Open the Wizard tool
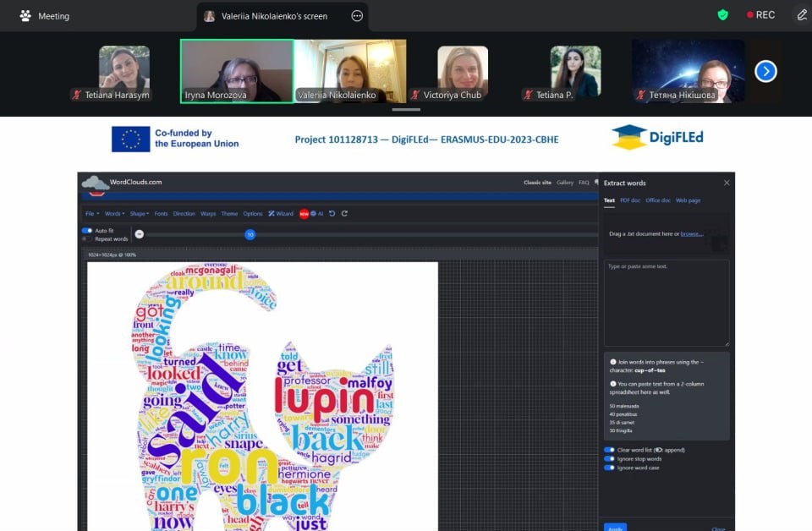The image size is (812, 531). tap(281, 213)
